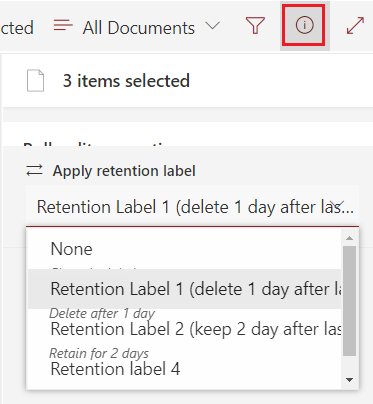Image resolution: width=373 pixels, height=404 pixels.
Task: Click the Retain for 2 days description
Action: pyautogui.click(x=99, y=353)
